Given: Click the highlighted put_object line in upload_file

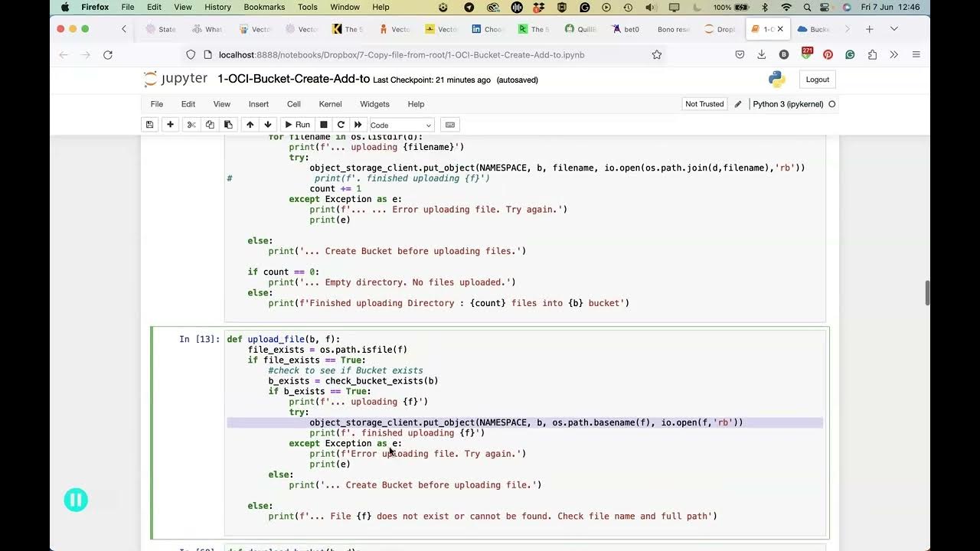Looking at the screenshot, I should point(525,422).
